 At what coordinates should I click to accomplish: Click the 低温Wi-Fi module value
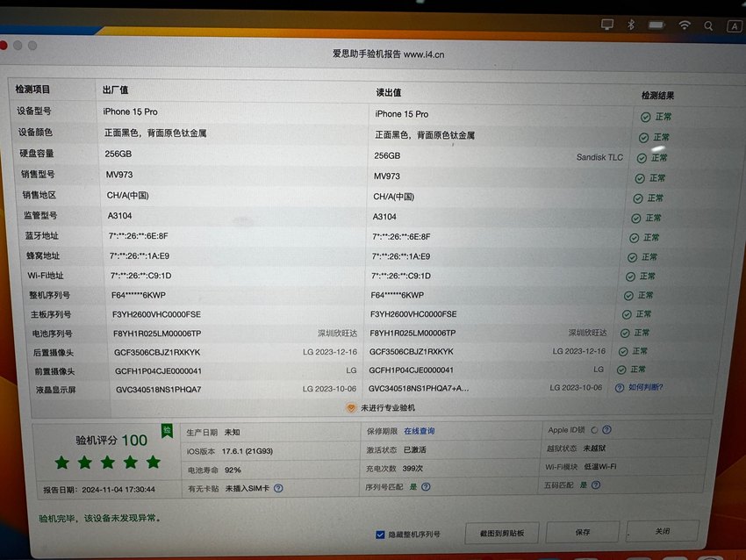(x=600, y=467)
